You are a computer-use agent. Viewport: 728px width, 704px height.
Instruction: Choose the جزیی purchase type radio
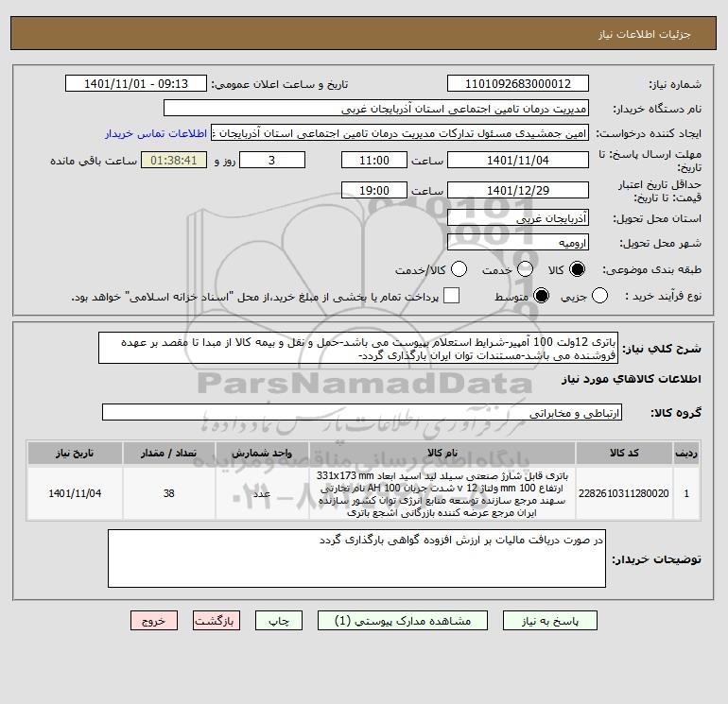click(599, 296)
